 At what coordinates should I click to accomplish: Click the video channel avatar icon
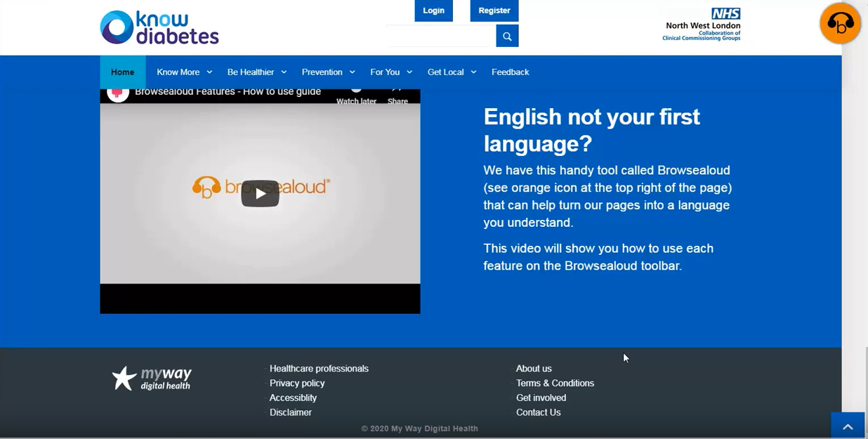tap(118, 93)
